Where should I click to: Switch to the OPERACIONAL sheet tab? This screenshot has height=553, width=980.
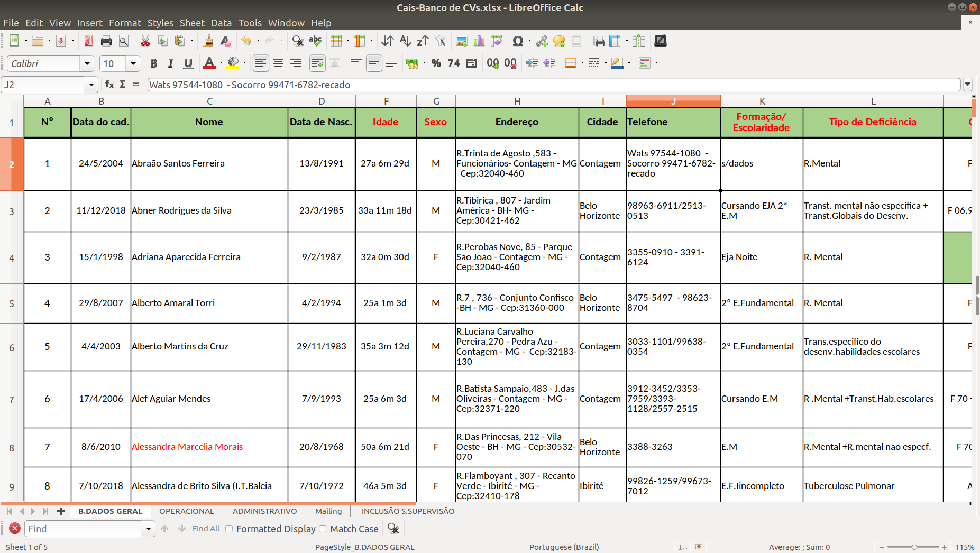(x=186, y=511)
